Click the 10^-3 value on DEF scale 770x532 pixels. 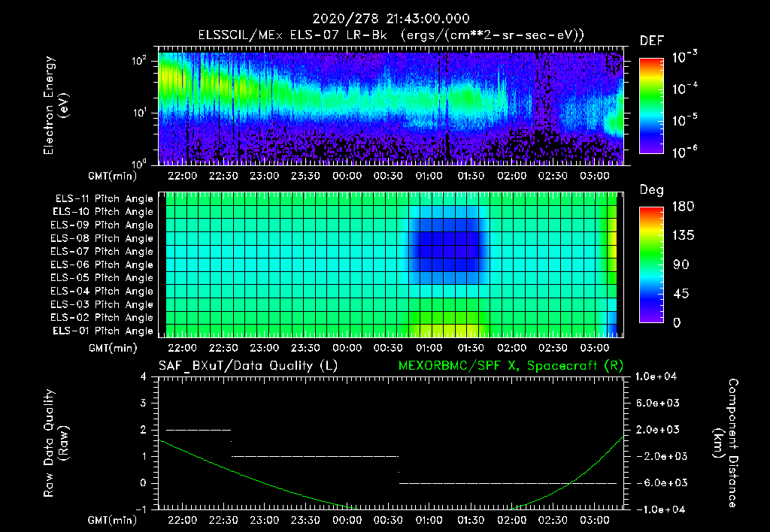click(684, 57)
